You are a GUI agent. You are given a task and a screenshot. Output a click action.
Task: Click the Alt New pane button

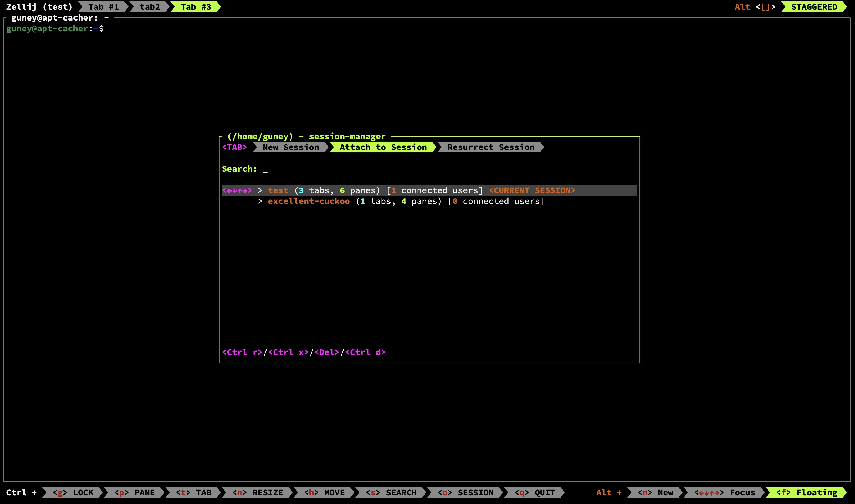pos(655,492)
